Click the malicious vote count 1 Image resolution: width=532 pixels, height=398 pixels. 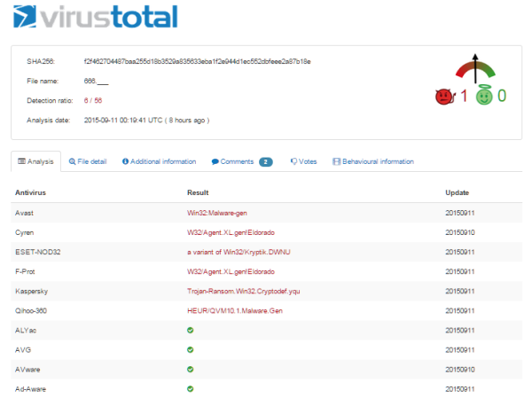click(x=464, y=96)
